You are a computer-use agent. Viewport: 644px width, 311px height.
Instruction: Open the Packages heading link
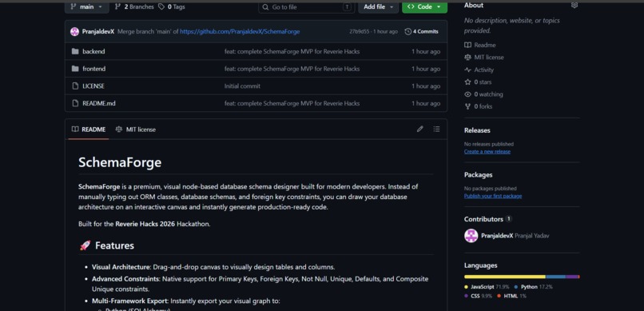(x=478, y=174)
